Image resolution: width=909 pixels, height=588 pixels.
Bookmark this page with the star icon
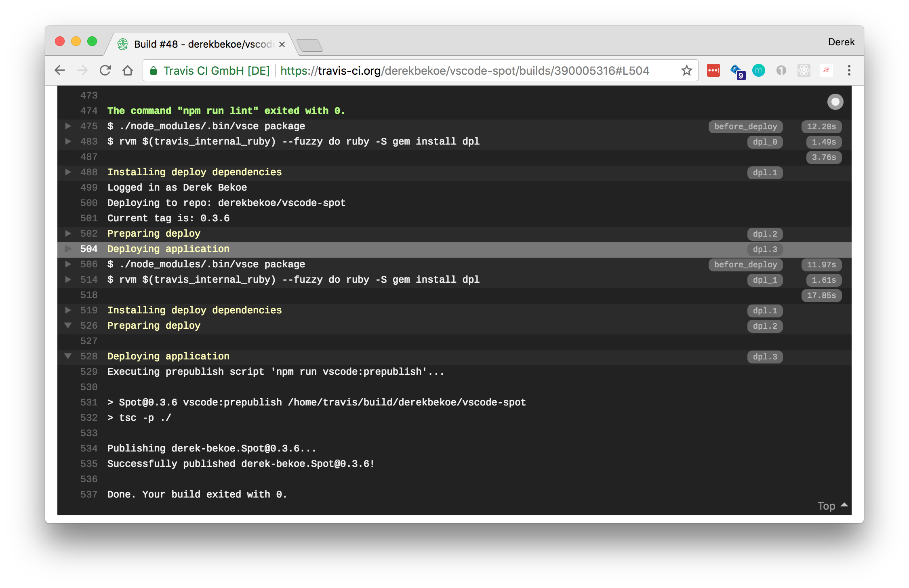click(x=686, y=71)
